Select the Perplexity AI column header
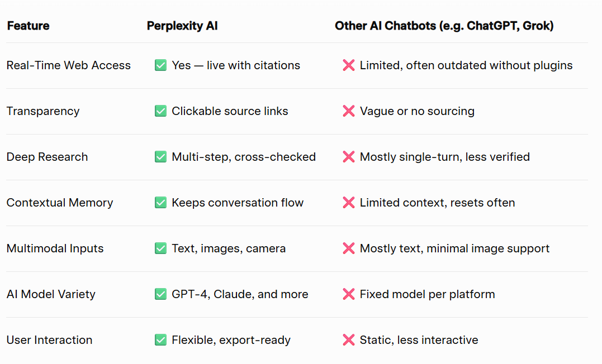 (182, 26)
